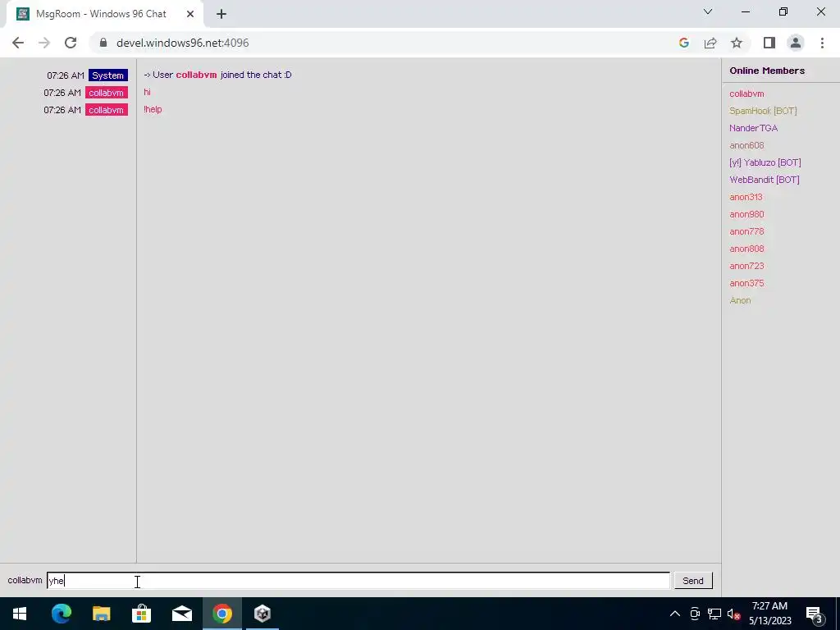840x630 pixels.
Task: Select NanderTGA in the members list
Action: point(753,128)
